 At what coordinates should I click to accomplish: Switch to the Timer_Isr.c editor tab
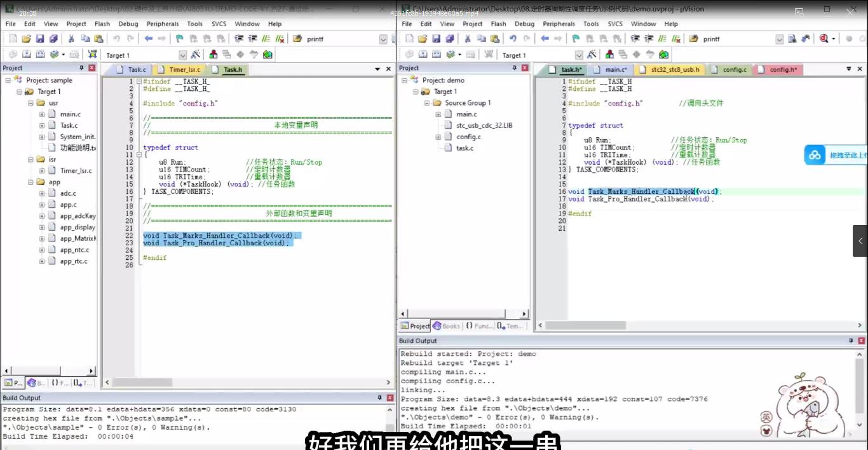(x=183, y=70)
